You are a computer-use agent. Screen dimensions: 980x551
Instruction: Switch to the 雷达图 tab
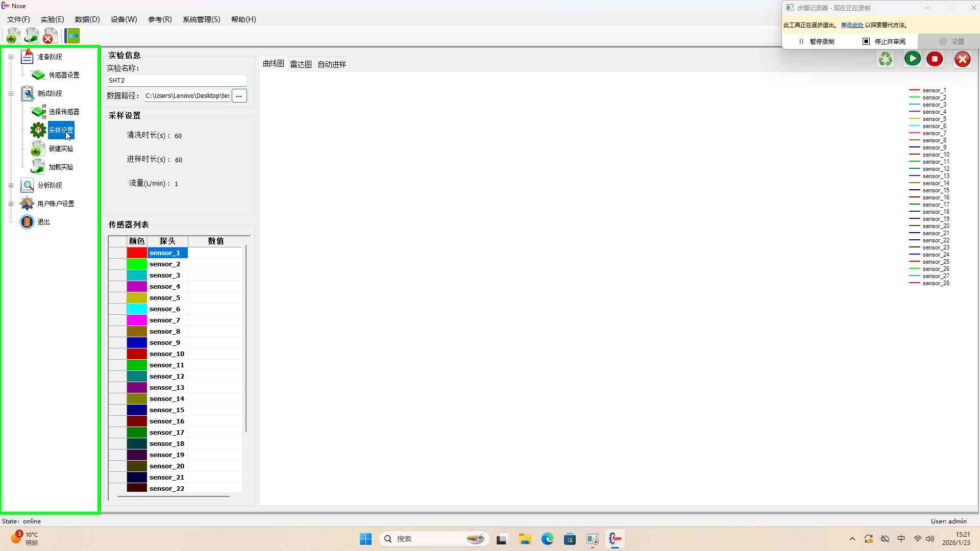point(301,64)
